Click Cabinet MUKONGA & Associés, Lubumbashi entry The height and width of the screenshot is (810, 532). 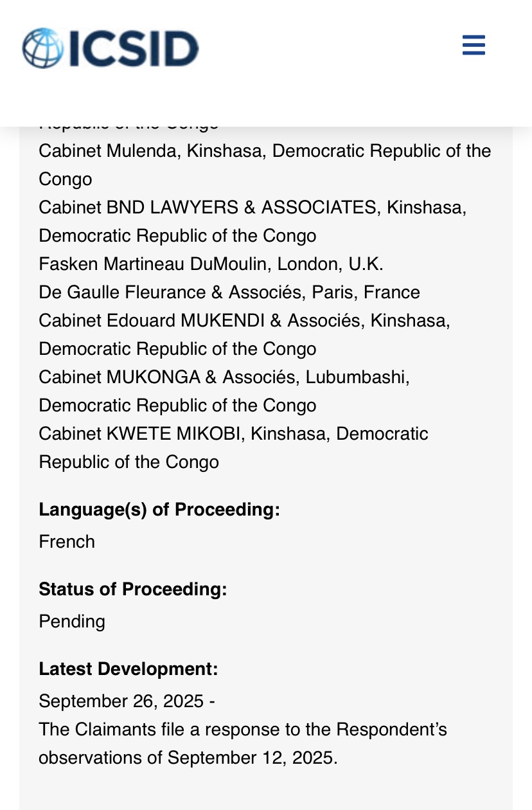(x=224, y=377)
